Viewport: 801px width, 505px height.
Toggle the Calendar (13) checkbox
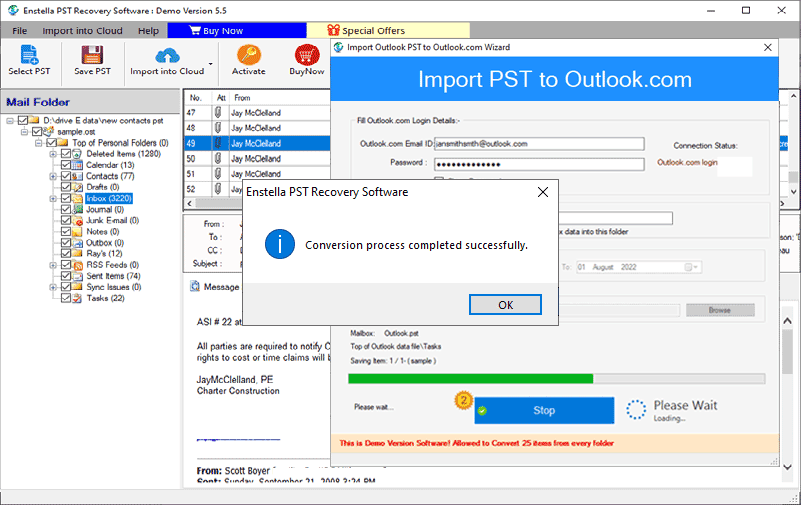point(65,165)
